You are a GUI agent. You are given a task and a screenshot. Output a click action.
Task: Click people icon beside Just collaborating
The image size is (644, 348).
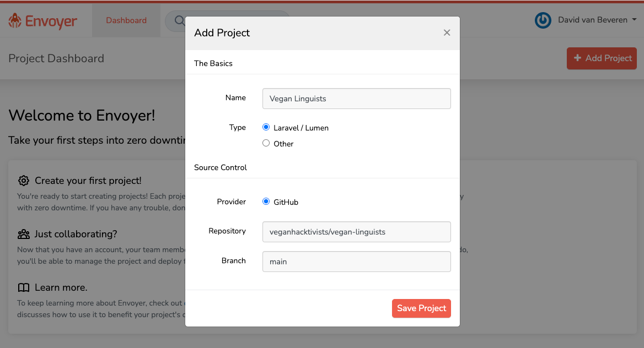click(x=24, y=234)
